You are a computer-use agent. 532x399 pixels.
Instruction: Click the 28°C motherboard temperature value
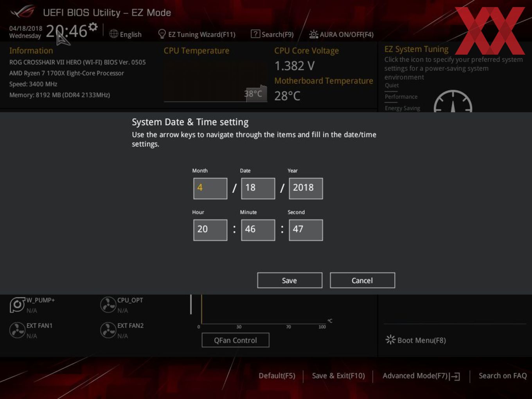point(288,96)
